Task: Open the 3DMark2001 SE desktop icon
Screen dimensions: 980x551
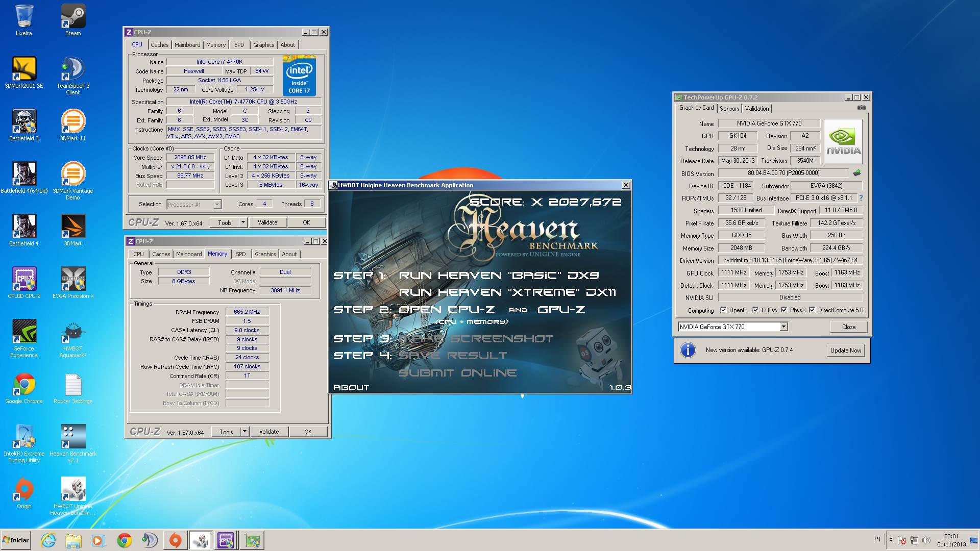Action: point(24,73)
